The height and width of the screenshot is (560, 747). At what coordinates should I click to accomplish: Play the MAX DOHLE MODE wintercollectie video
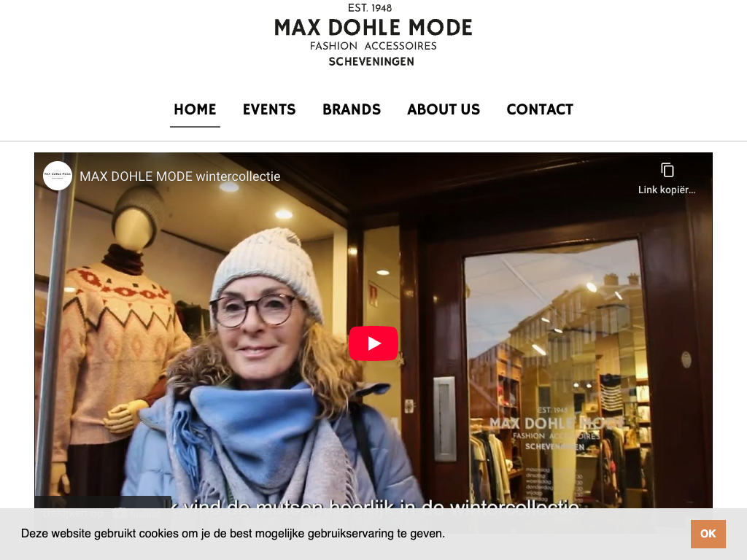tap(373, 343)
